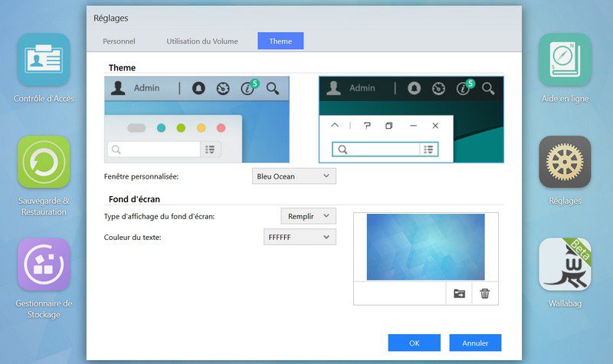Open the Contrôle d'Accès desktop icon

pyautogui.click(x=44, y=60)
